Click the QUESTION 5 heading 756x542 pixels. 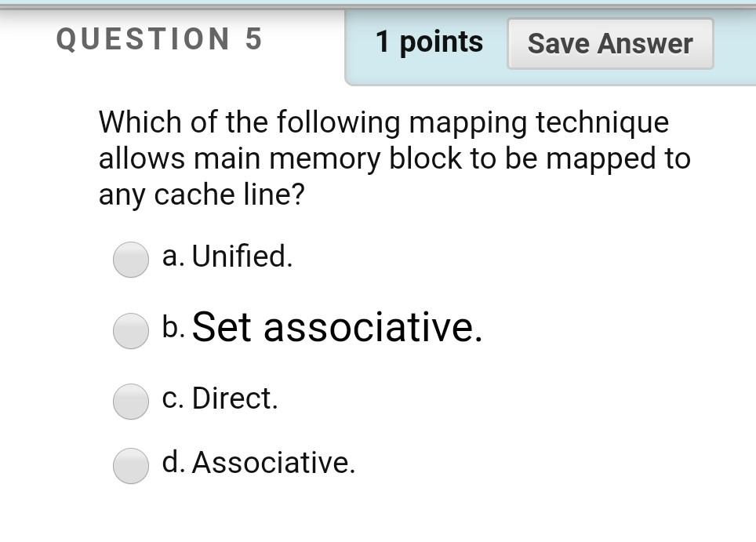coord(160,39)
